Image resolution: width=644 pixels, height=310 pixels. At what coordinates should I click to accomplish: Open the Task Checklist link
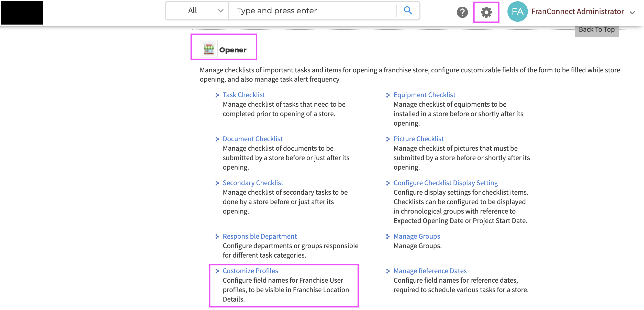point(244,95)
